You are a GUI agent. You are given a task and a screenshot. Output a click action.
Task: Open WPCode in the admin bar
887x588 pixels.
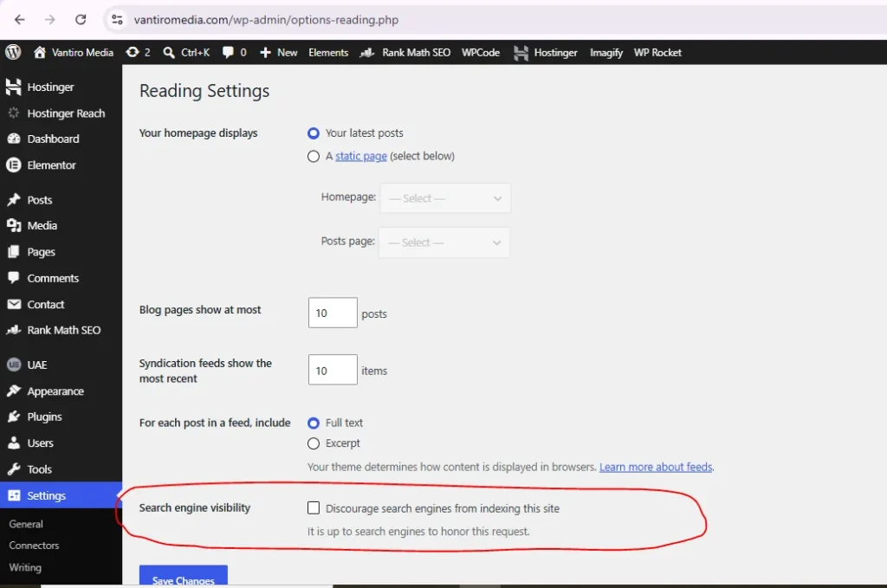coord(480,53)
